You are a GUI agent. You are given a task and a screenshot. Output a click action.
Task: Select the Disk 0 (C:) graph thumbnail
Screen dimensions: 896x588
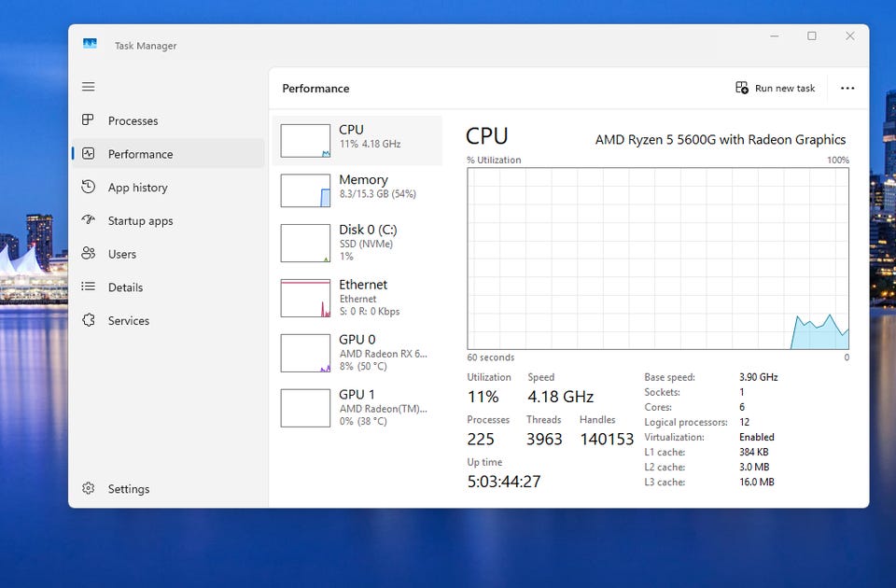(x=305, y=243)
